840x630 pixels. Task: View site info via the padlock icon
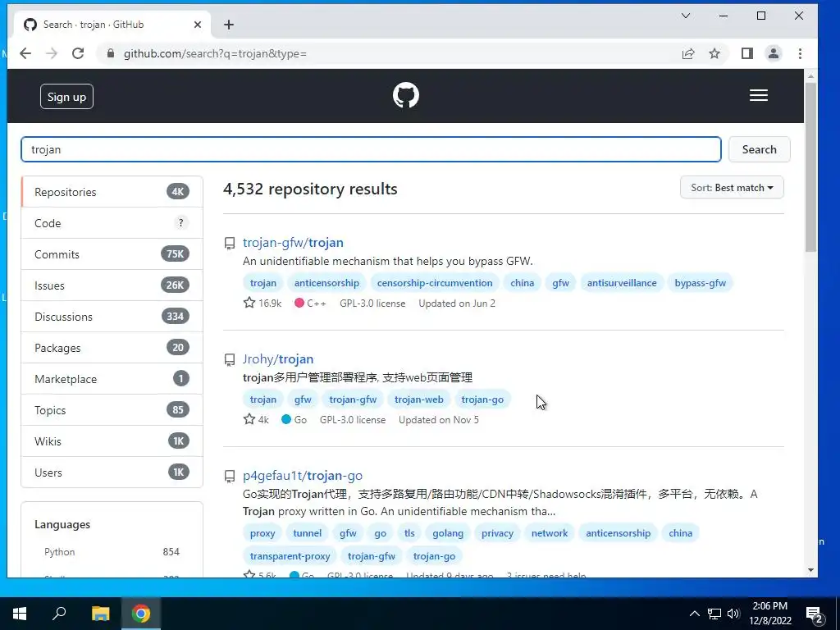[111, 53]
